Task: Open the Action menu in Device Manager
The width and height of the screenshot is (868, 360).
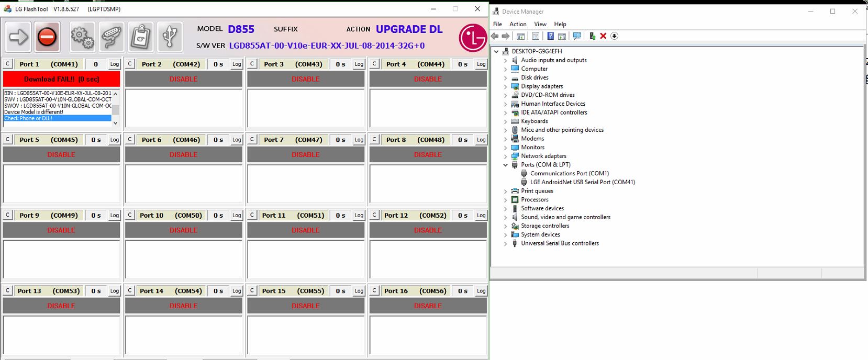Action: (518, 24)
